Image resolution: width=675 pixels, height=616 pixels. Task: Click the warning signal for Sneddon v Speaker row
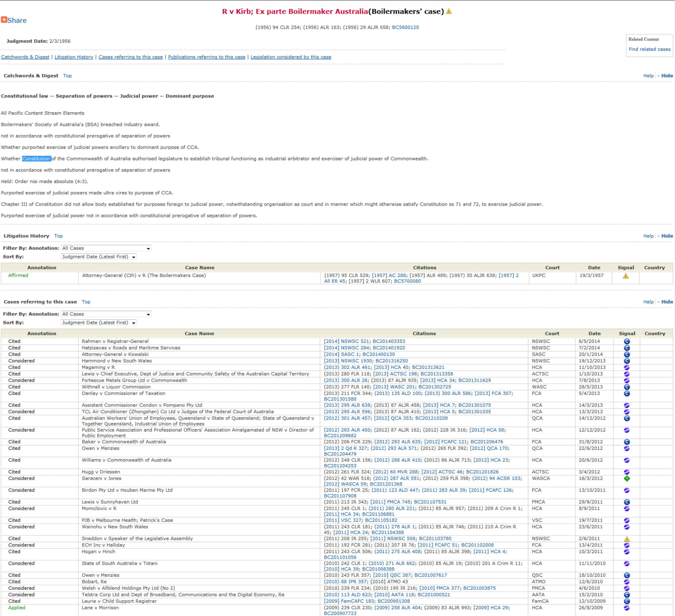[627, 539]
